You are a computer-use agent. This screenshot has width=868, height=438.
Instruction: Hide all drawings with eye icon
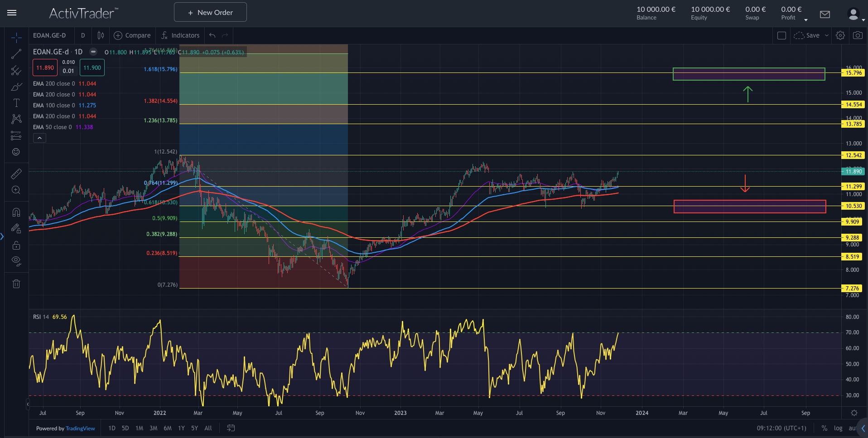16,260
